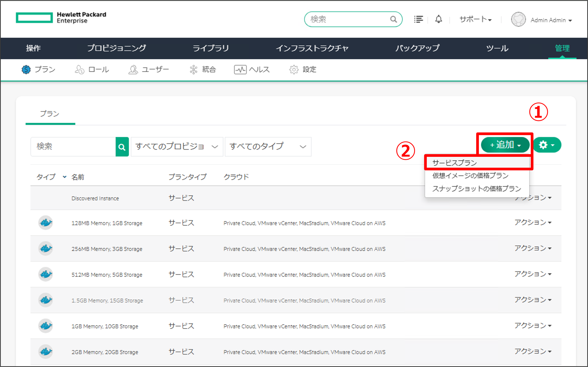Open the ロール (Roles) section
Screen dimensions: 588x367
92,69
